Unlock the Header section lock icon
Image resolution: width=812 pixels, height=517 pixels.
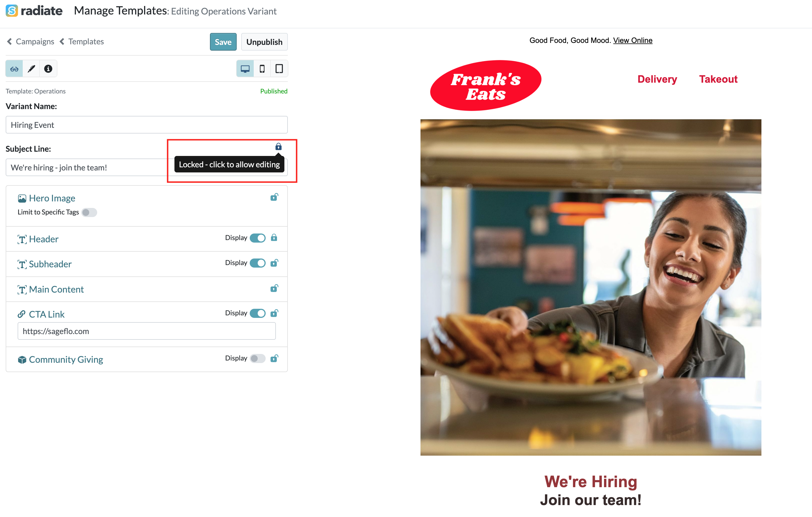coord(274,238)
